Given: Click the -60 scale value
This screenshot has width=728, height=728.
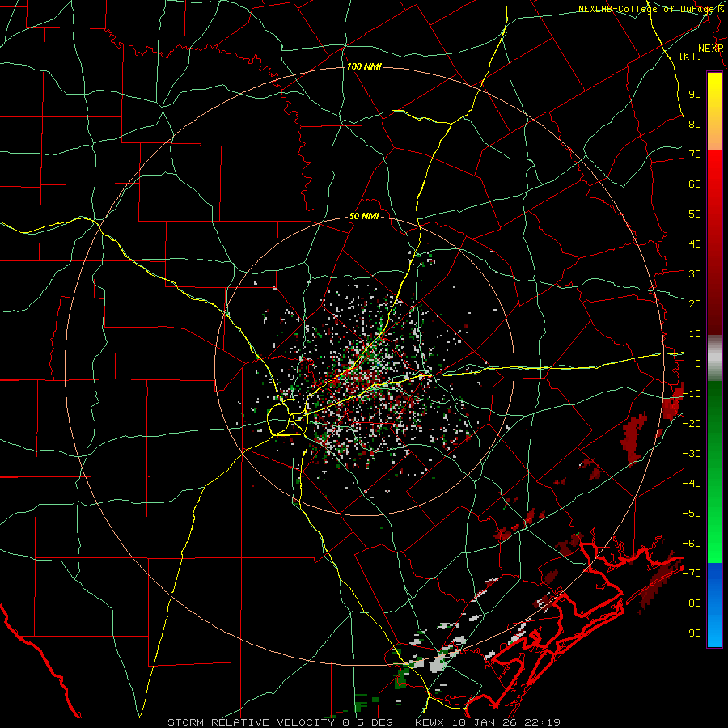Looking at the screenshot, I should pos(692,544).
